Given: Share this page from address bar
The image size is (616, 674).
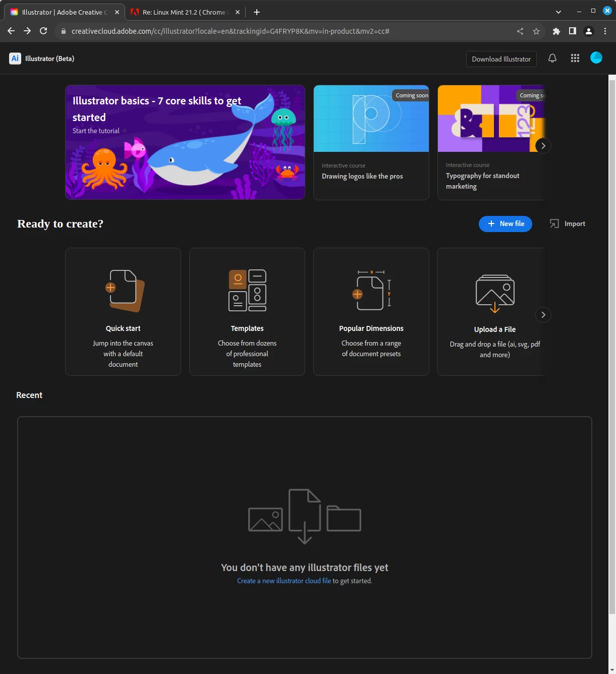Looking at the screenshot, I should coord(520,31).
